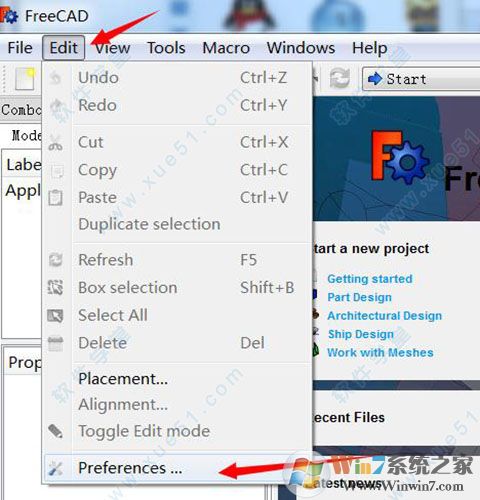Open the Help menu
Screen dimensions: 480x500
(370, 48)
